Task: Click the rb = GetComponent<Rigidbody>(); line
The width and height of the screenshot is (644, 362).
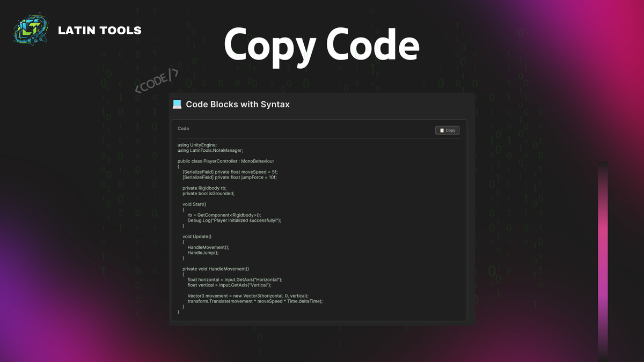Action: (x=224, y=215)
